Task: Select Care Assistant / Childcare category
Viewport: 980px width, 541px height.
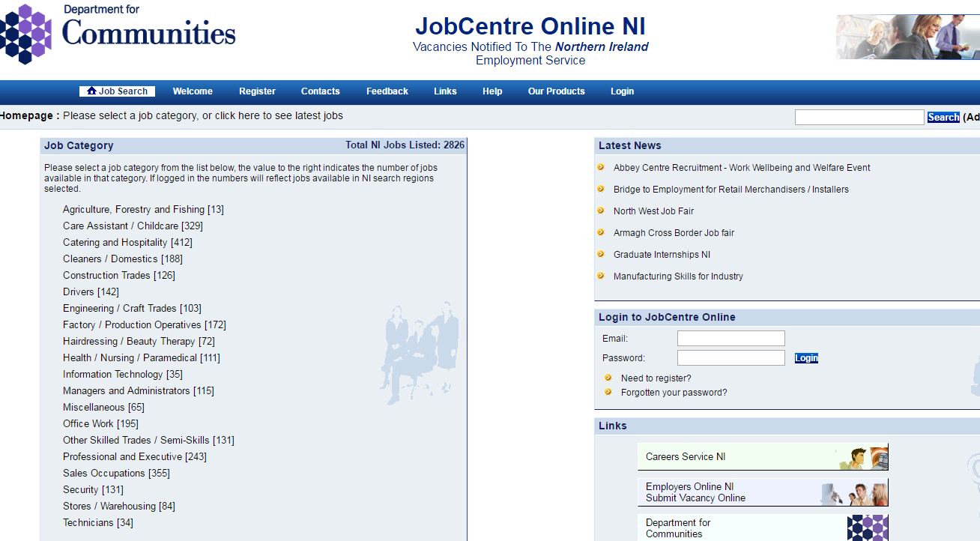Action: pyautogui.click(x=133, y=226)
